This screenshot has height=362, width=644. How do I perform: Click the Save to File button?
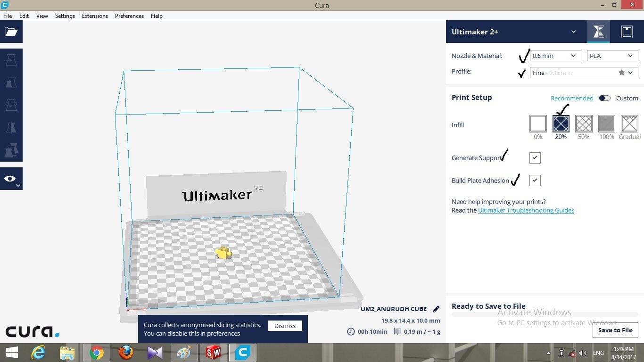coord(615,330)
